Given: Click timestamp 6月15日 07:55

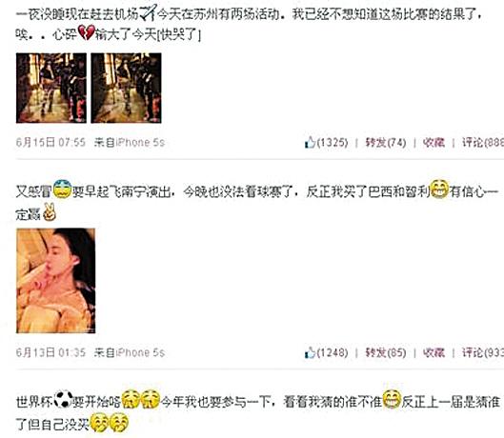Looking at the screenshot, I should pyautogui.click(x=50, y=143).
